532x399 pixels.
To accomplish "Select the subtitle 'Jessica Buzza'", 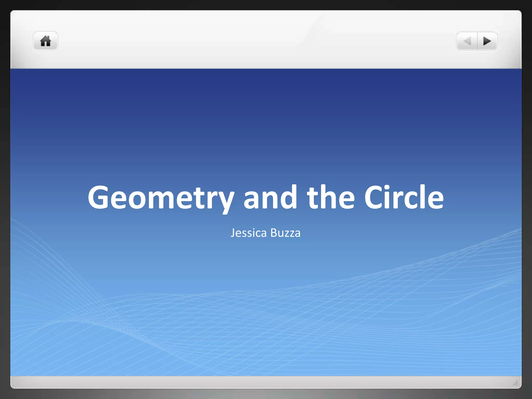I will tap(265, 233).
